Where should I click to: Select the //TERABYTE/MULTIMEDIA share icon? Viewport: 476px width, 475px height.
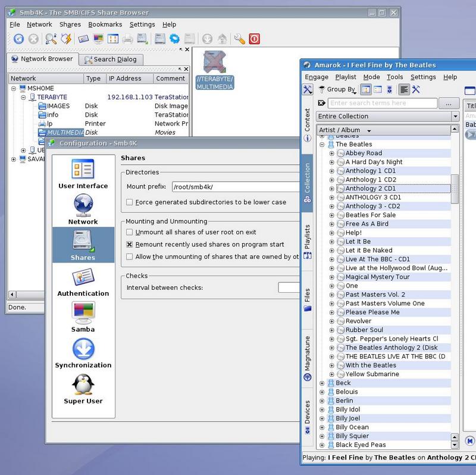[215, 71]
